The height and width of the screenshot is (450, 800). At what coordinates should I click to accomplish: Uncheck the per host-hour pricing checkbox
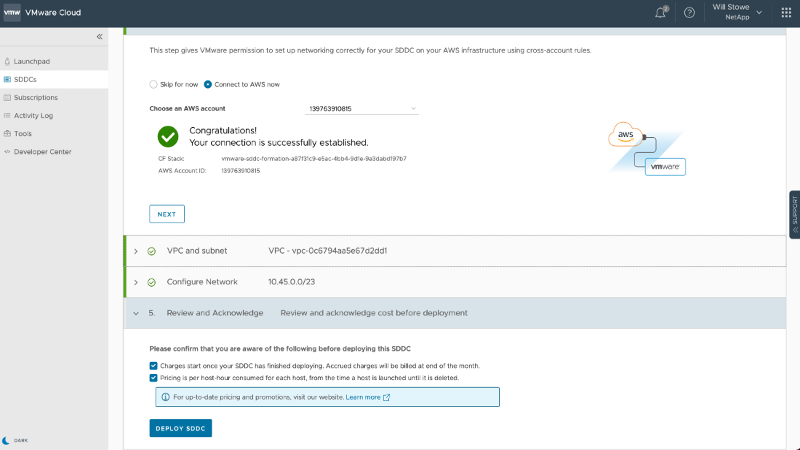tap(153, 378)
